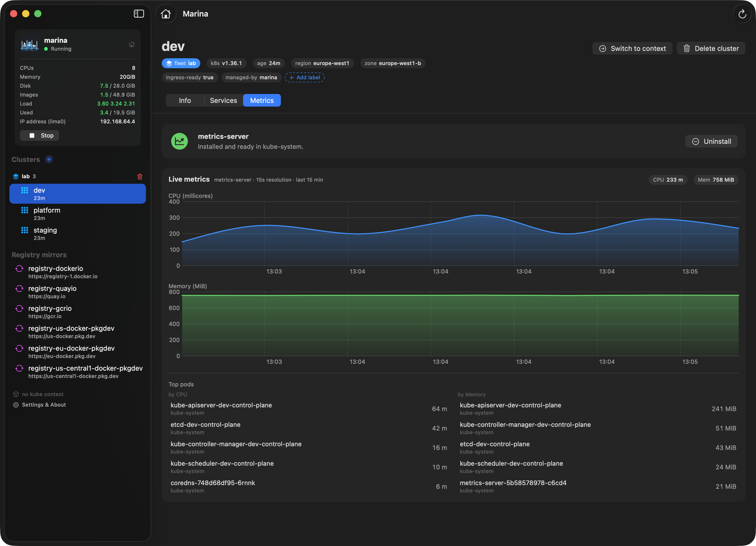Click the lab fleet layers icon
This screenshot has width=756, height=546.
pyautogui.click(x=16, y=176)
